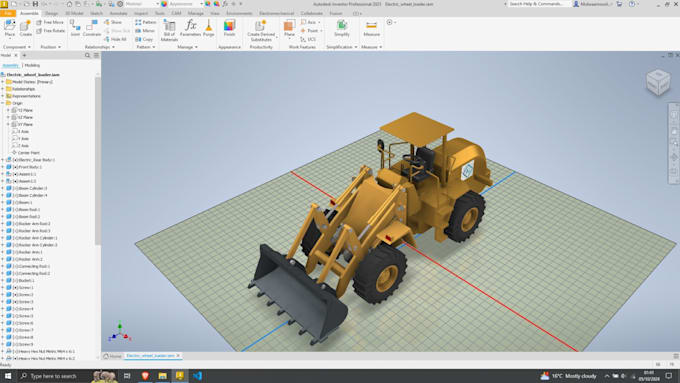This screenshot has height=383, width=680.
Task: Open the Finish appearance tool
Action: click(229, 29)
